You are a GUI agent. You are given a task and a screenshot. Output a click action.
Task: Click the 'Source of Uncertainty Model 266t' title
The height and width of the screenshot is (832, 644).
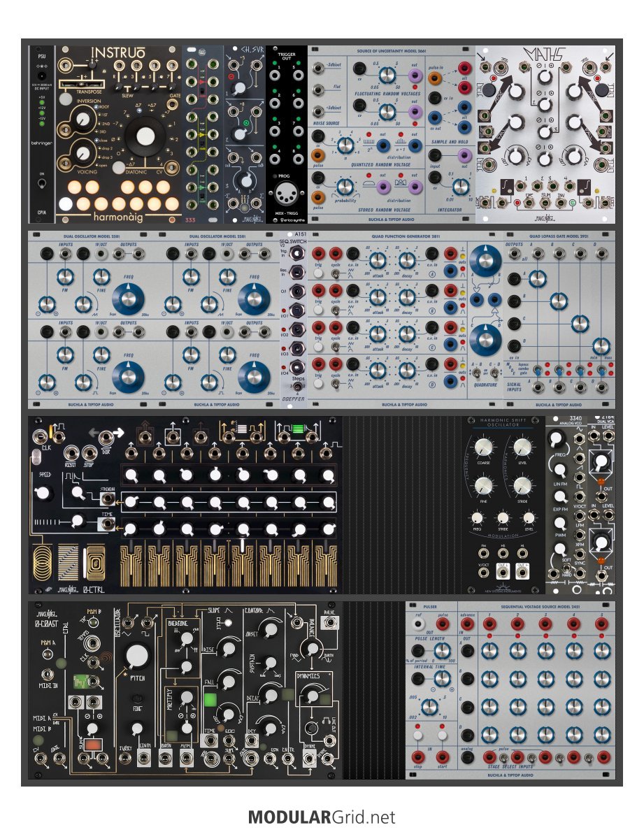click(x=392, y=50)
